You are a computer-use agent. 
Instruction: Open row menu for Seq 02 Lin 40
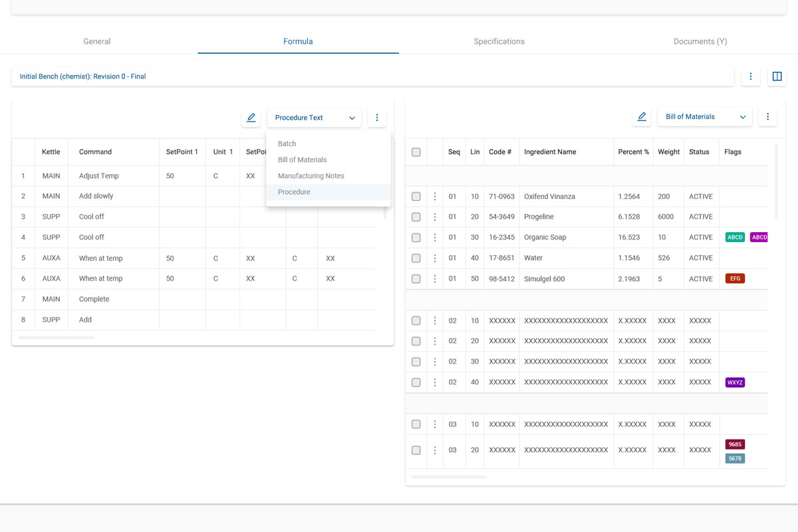tap(435, 382)
